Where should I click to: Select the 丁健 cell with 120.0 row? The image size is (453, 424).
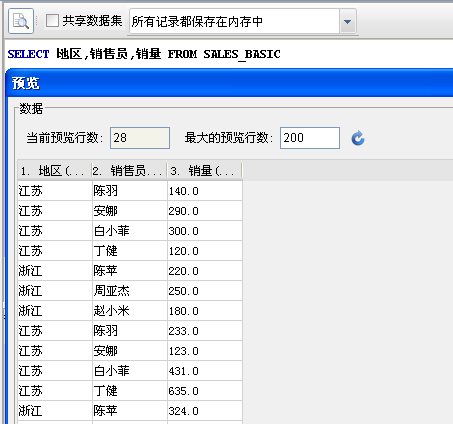[130, 251]
